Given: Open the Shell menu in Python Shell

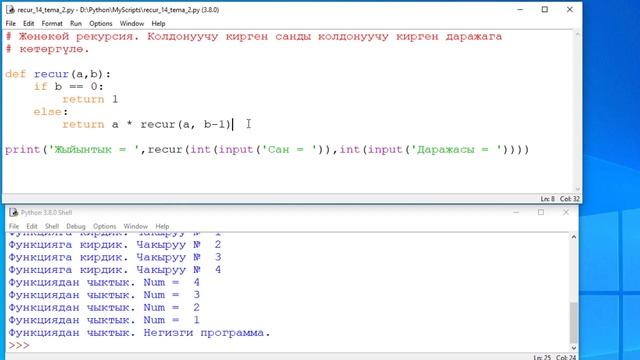Looking at the screenshot, I should click(52, 226).
